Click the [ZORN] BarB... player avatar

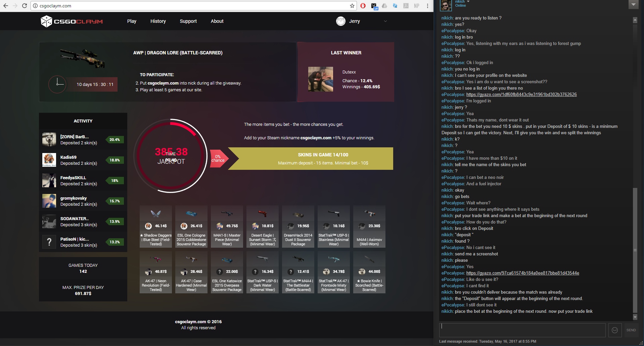point(49,140)
